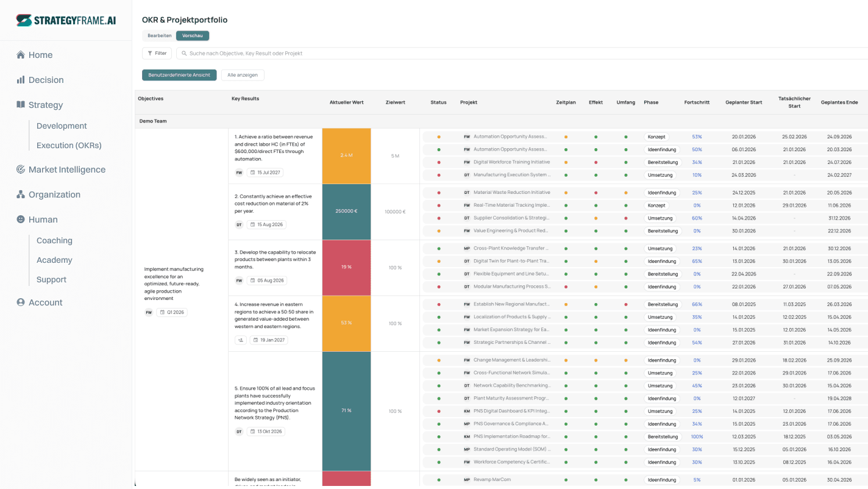This screenshot has width=868, height=489.
Task: Click the Alle anzeigen button
Action: (x=242, y=75)
